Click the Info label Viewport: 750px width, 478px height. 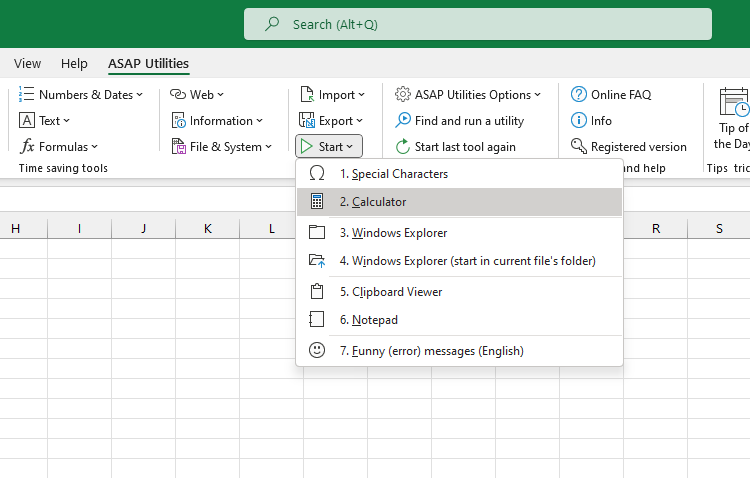601,121
